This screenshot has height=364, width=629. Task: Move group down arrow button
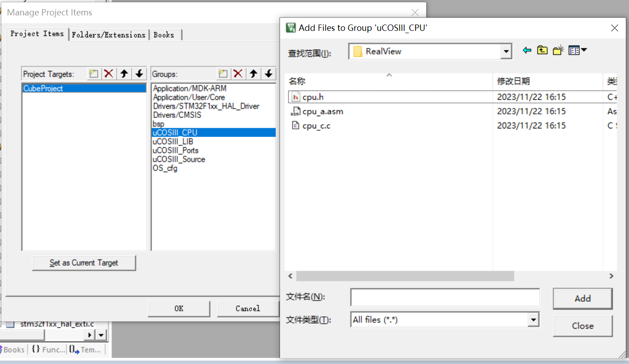(x=269, y=74)
